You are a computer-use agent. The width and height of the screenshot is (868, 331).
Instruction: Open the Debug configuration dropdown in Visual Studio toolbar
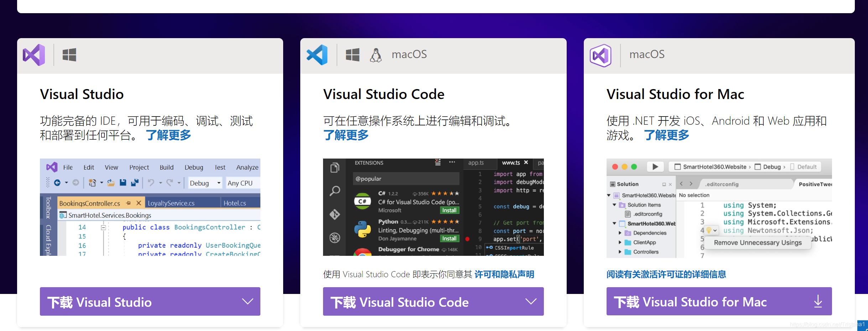point(205,183)
